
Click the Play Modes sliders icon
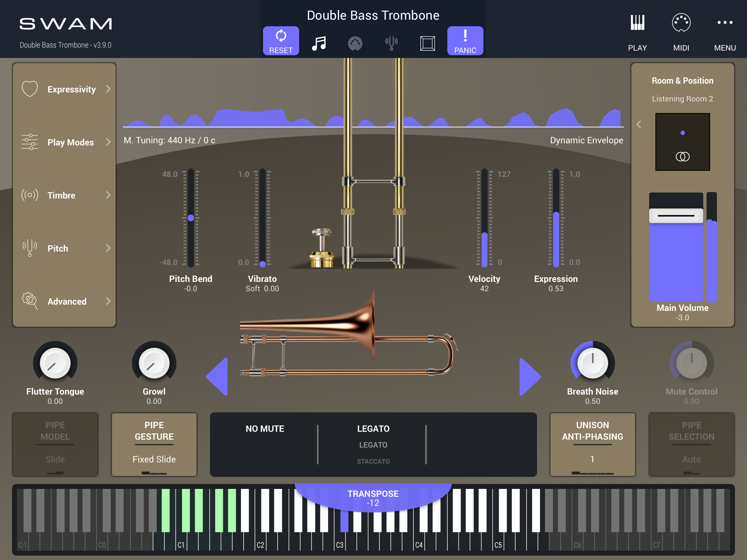[x=30, y=142]
